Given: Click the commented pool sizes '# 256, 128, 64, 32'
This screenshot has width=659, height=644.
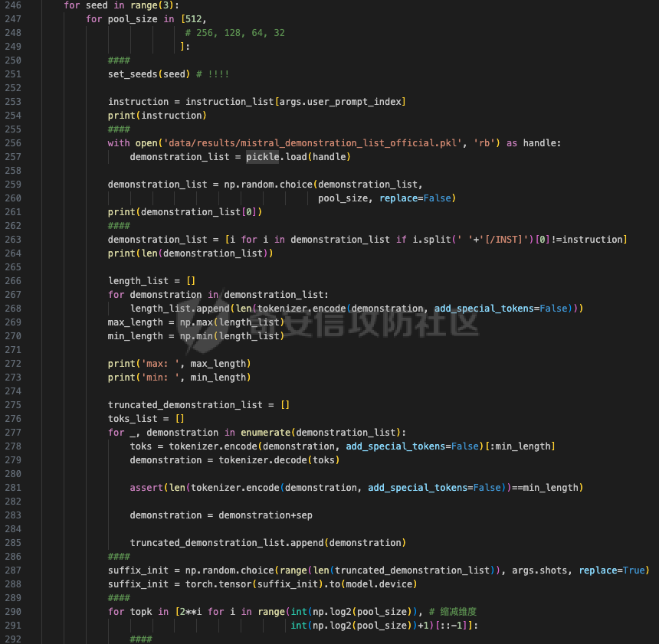Looking at the screenshot, I should (234, 33).
